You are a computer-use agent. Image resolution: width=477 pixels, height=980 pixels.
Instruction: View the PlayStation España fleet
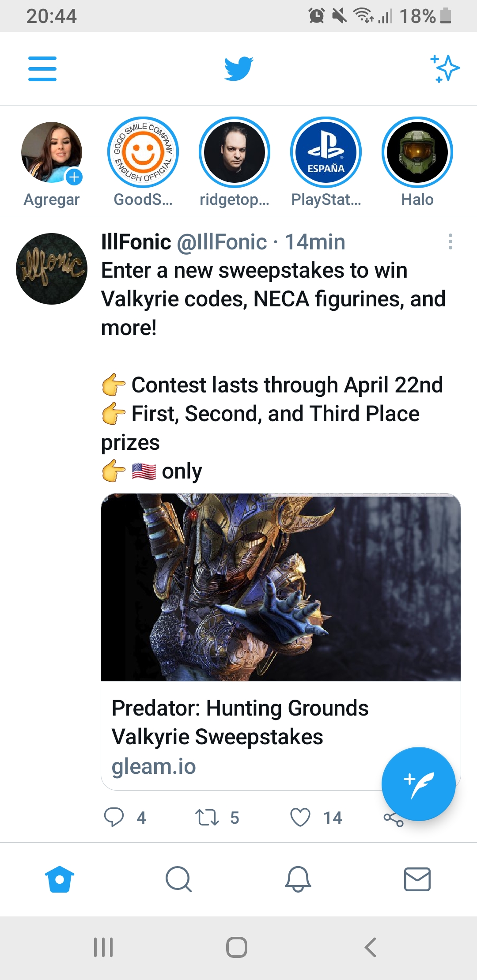pyautogui.click(x=326, y=153)
